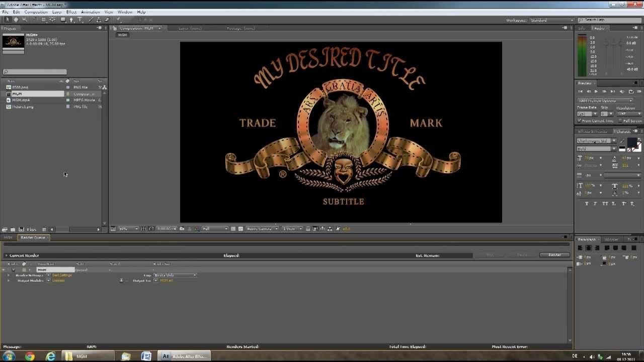The width and height of the screenshot is (644, 362).
Task: Select the Horizontal Type tool
Action: click(x=79, y=20)
